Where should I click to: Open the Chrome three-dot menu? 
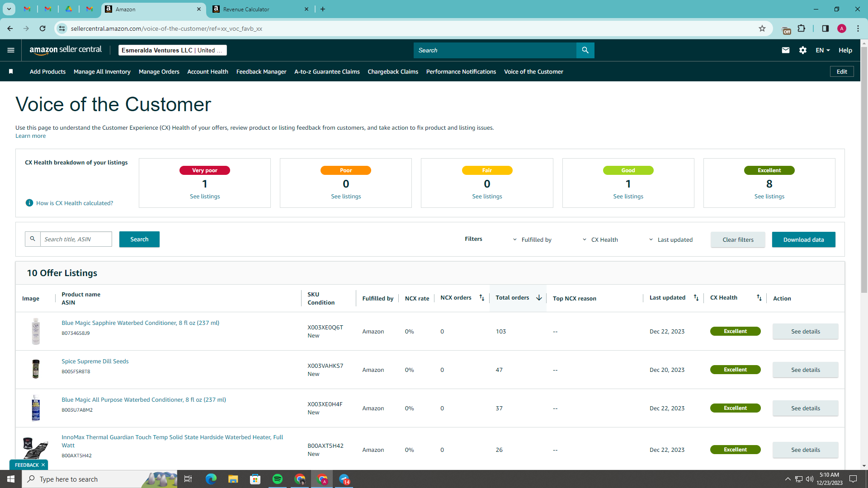858,28
